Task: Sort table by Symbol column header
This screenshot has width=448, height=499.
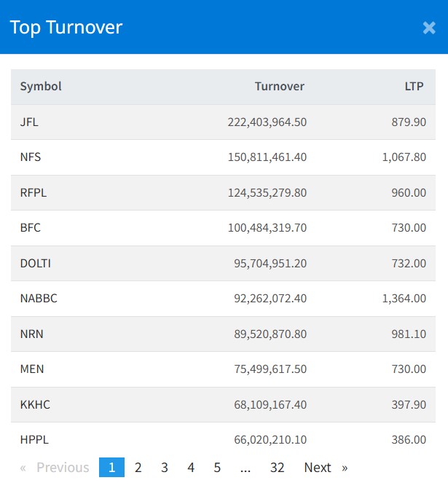Action: click(x=41, y=87)
